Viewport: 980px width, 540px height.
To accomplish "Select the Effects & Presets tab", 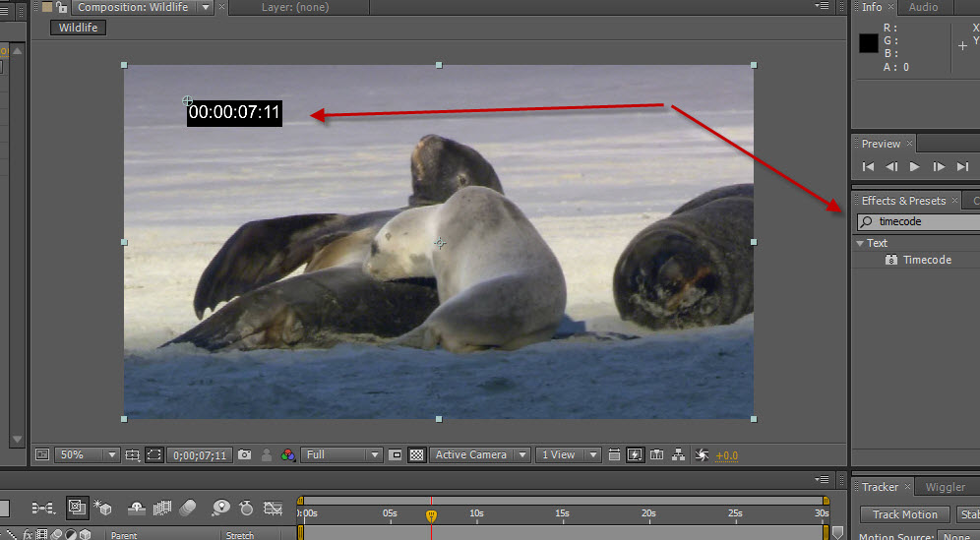I will click(x=904, y=201).
